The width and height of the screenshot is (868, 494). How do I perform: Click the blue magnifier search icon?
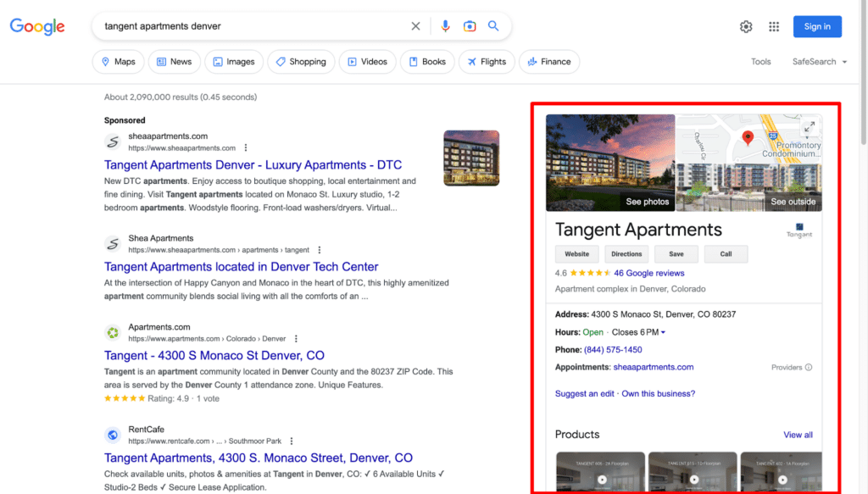(x=493, y=26)
